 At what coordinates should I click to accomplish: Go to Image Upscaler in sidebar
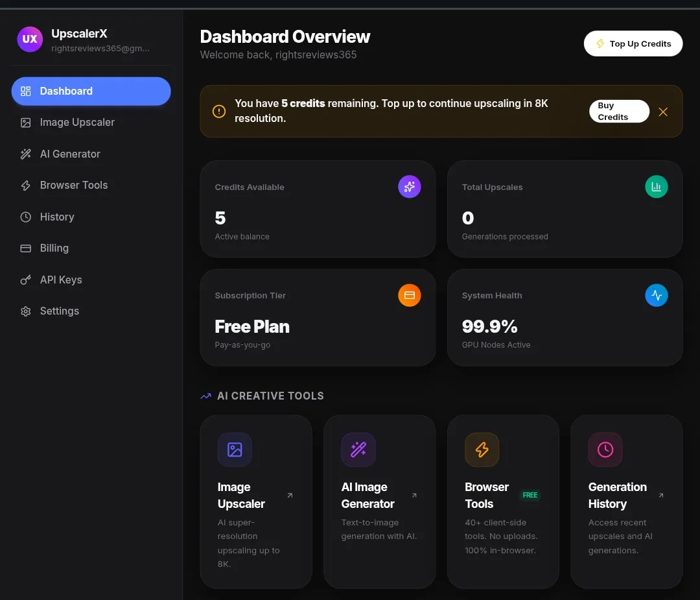[x=91, y=123]
